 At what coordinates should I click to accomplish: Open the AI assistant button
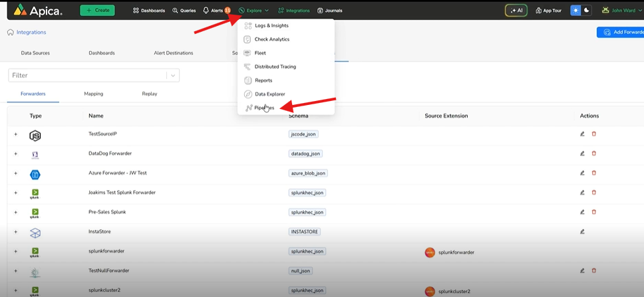point(516,11)
